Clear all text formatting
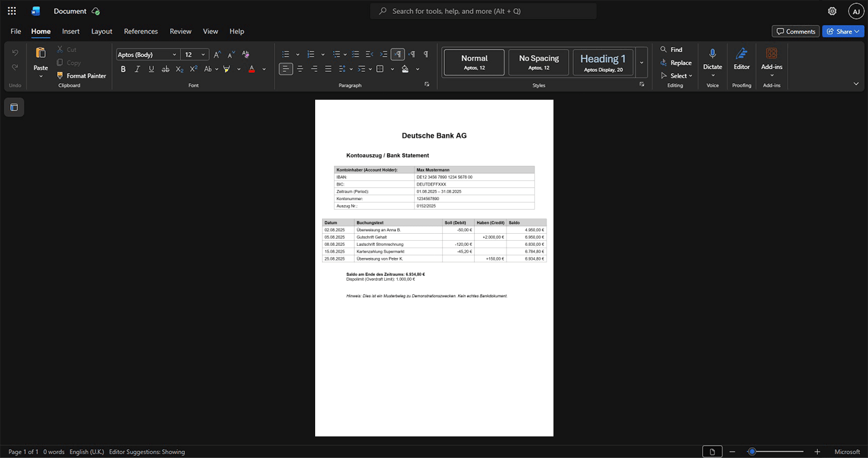868x458 pixels. click(245, 55)
